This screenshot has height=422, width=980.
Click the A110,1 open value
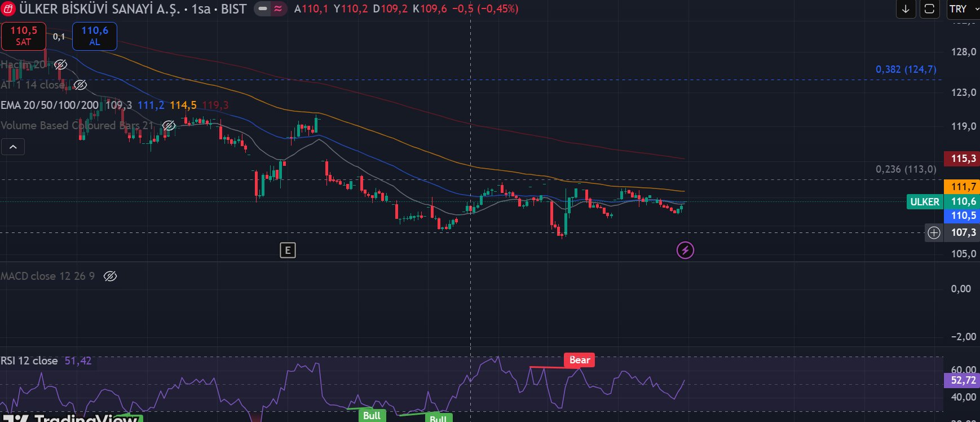coord(311,9)
